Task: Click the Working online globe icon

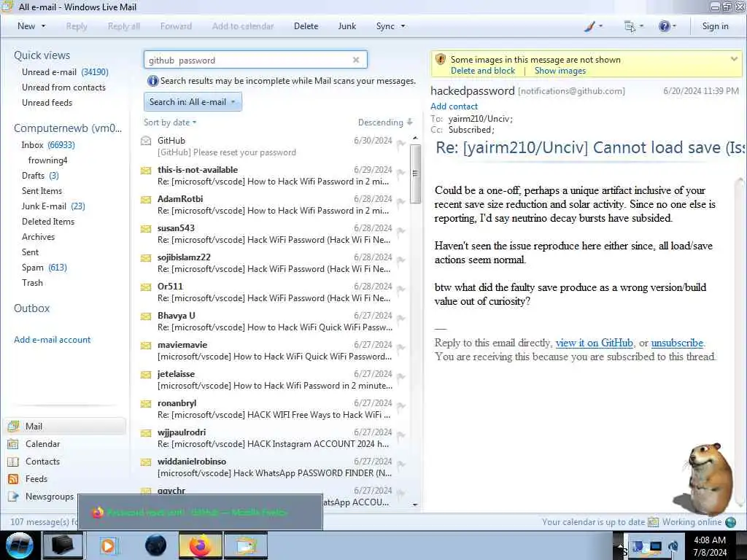Action: click(731, 522)
